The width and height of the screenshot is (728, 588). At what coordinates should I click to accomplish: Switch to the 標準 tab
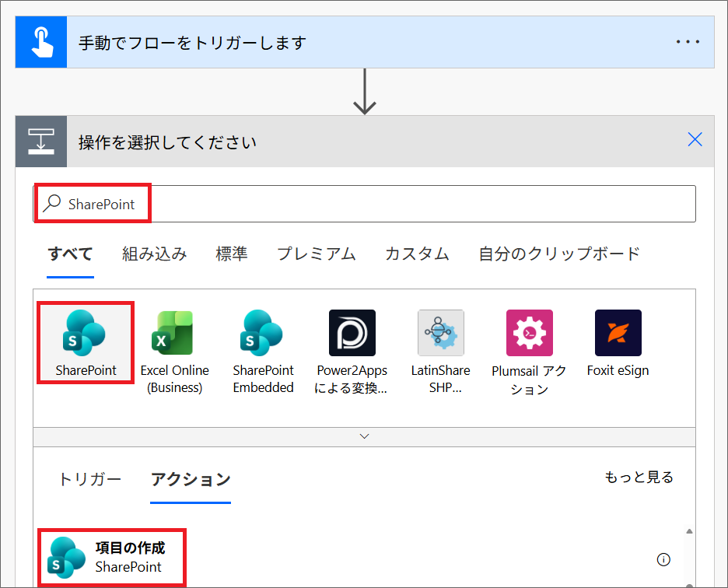tap(231, 254)
